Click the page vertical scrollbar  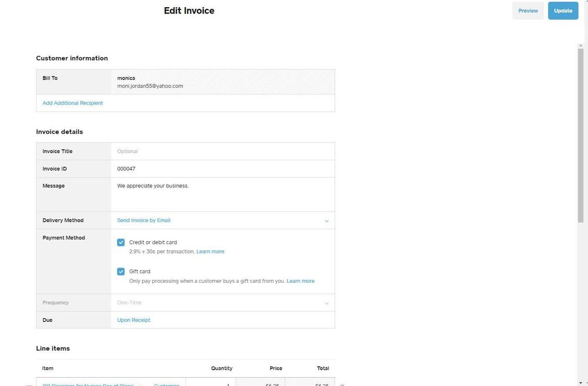coord(581,136)
